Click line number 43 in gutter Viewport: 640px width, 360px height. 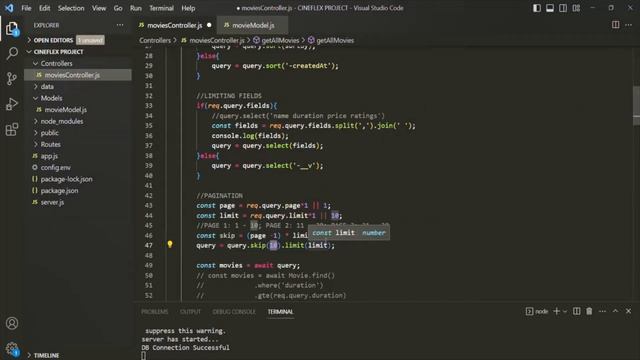tap(148, 205)
